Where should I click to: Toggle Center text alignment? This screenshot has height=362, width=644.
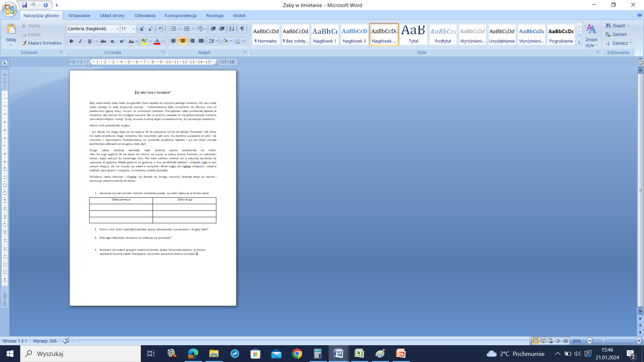[x=182, y=41]
